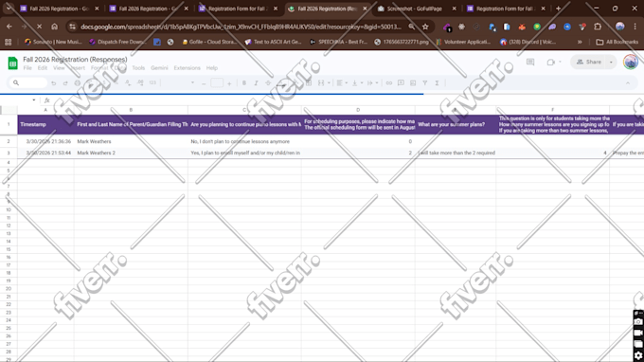This screenshot has width=644, height=362.
Task: Open the Sheets home logo icon
Action: click(x=12, y=63)
